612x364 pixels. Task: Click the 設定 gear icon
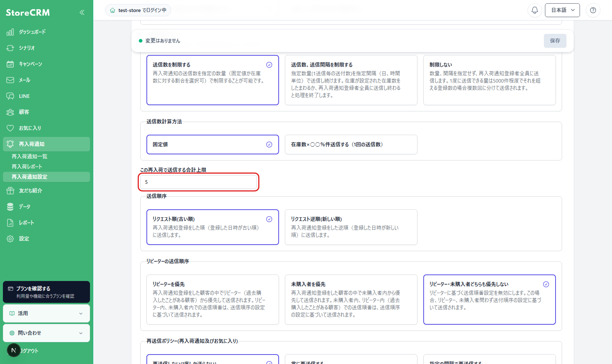coord(10,239)
